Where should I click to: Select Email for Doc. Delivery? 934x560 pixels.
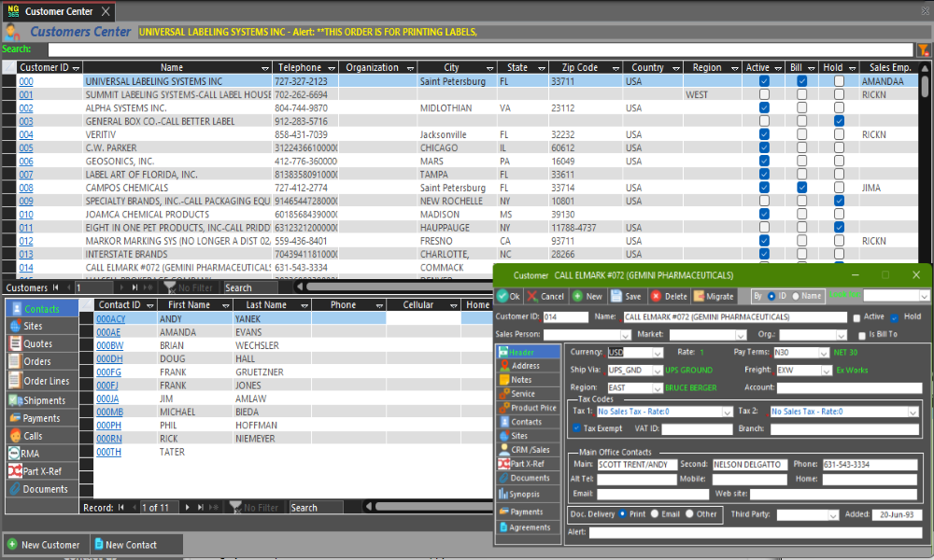point(655,514)
